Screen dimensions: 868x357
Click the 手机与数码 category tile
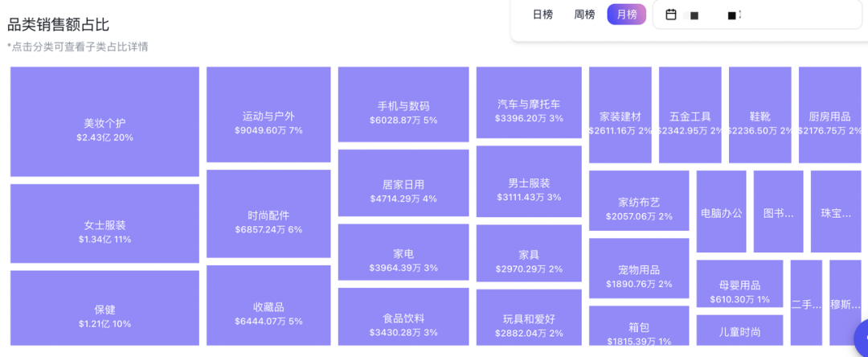click(x=403, y=105)
